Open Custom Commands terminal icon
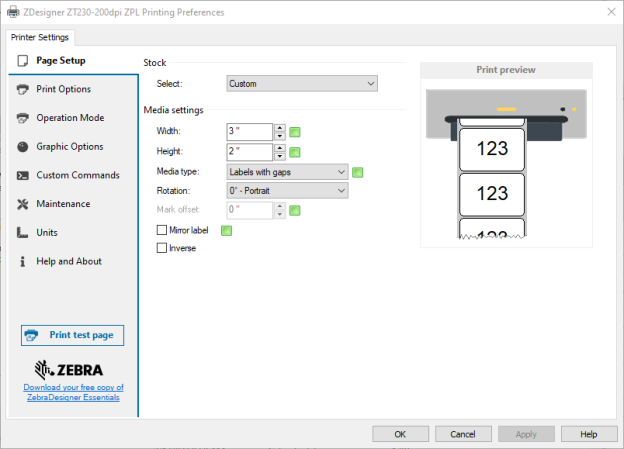Viewport: 624px width, 449px height. (x=23, y=175)
